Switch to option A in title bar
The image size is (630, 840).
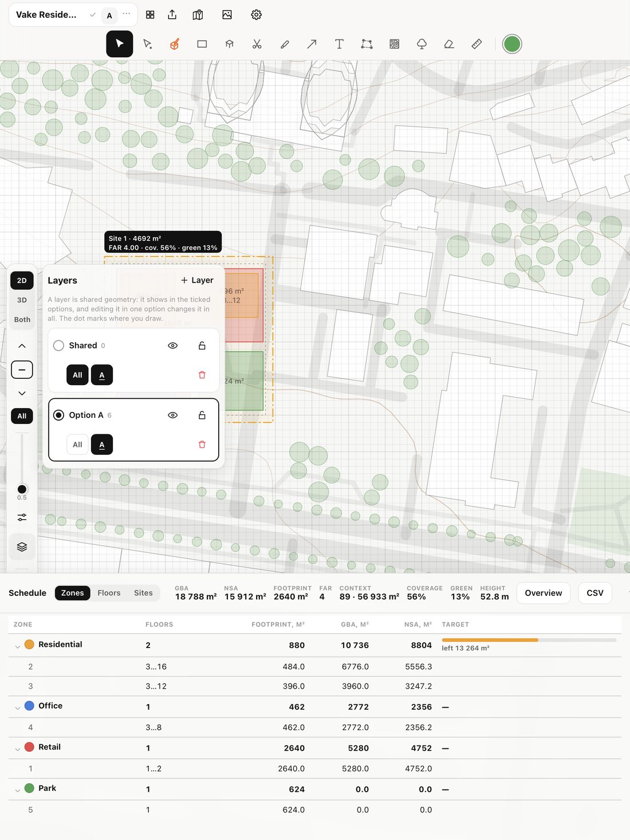click(109, 15)
